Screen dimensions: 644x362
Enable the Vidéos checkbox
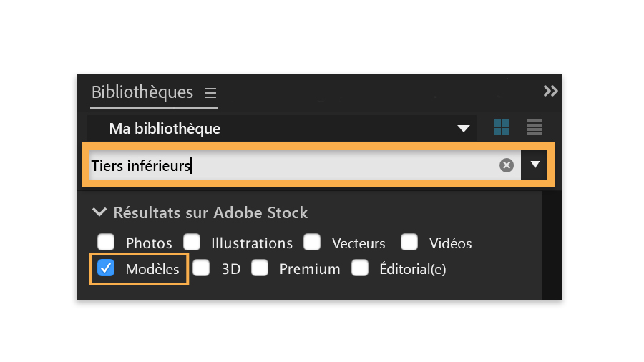[x=409, y=243]
